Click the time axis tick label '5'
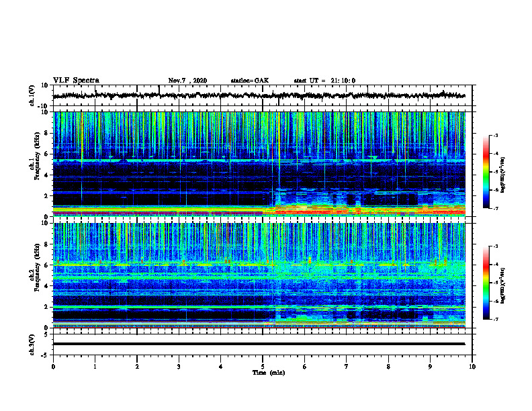The width and height of the screenshot is (532, 411). click(x=263, y=367)
